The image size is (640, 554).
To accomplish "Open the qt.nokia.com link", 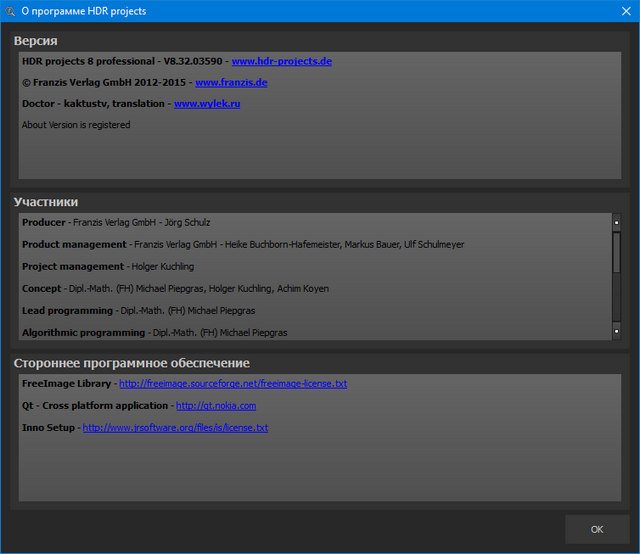I will (216, 406).
